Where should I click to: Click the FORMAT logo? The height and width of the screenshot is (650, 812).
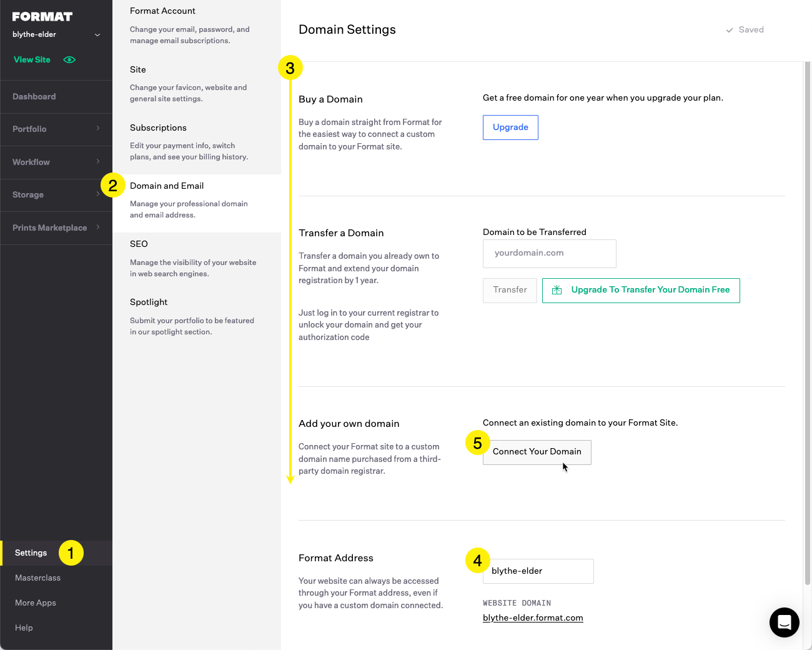point(42,17)
